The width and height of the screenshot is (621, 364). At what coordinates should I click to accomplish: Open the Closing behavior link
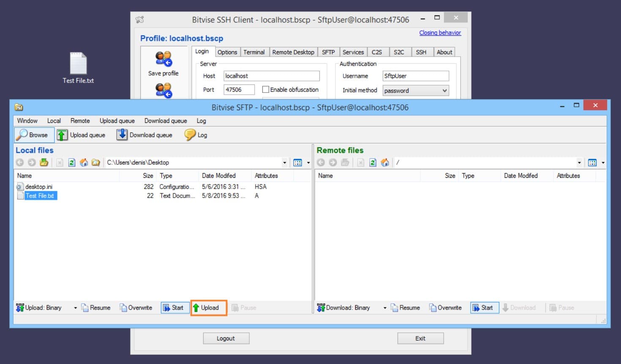tap(440, 33)
